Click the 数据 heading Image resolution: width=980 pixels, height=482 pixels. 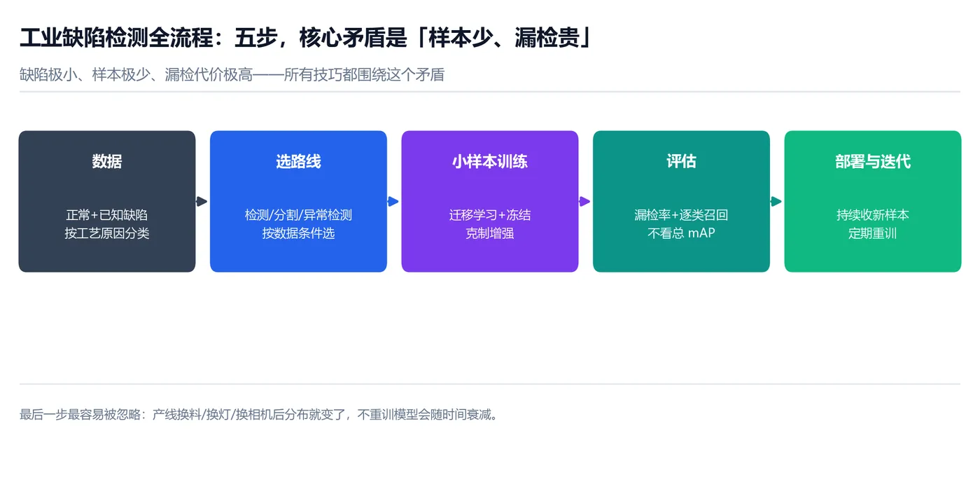[107, 161]
